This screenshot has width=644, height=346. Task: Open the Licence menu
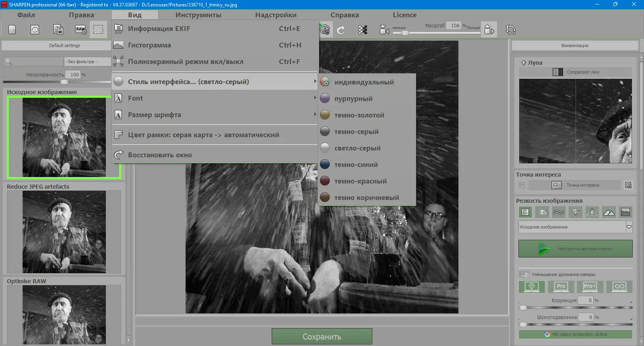pyautogui.click(x=405, y=15)
